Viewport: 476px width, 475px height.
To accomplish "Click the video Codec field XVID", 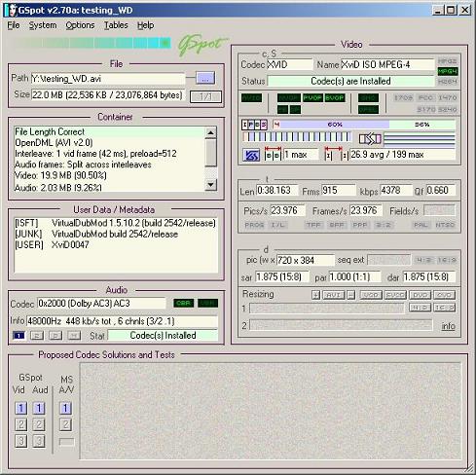I will click(290, 64).
